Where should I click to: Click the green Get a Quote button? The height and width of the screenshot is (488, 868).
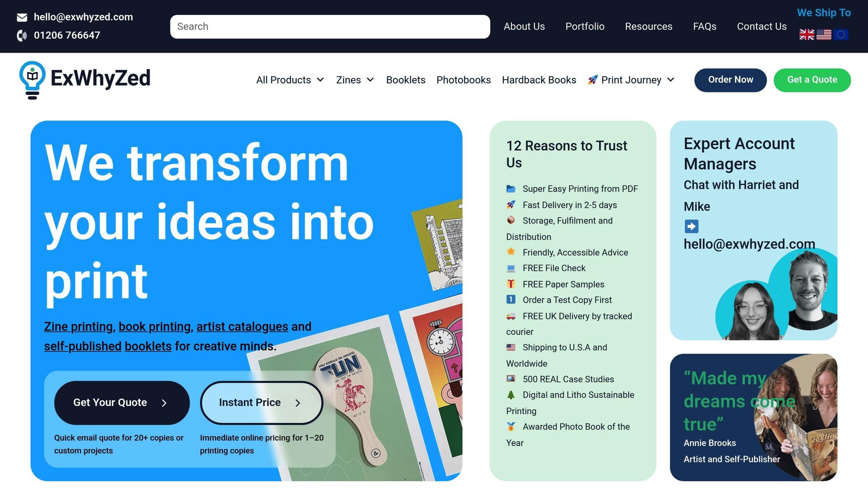(812, 80)
